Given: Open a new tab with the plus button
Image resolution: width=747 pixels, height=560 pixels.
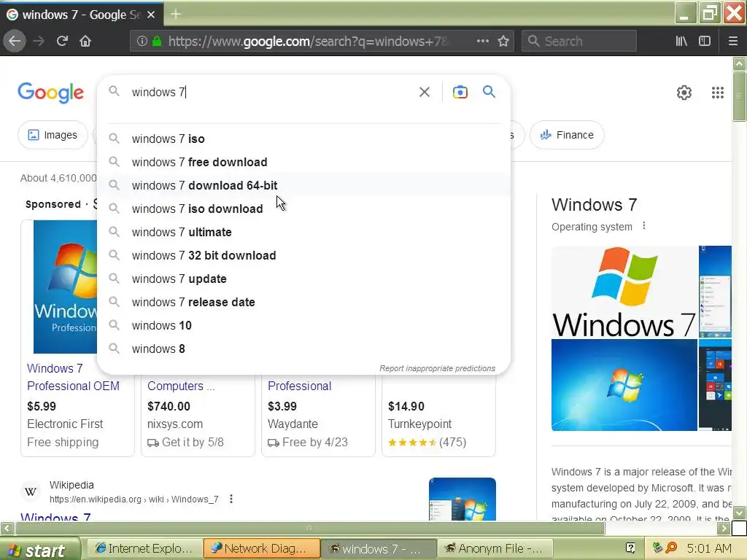Looking at the screenshot, I should tap(175, 15).
